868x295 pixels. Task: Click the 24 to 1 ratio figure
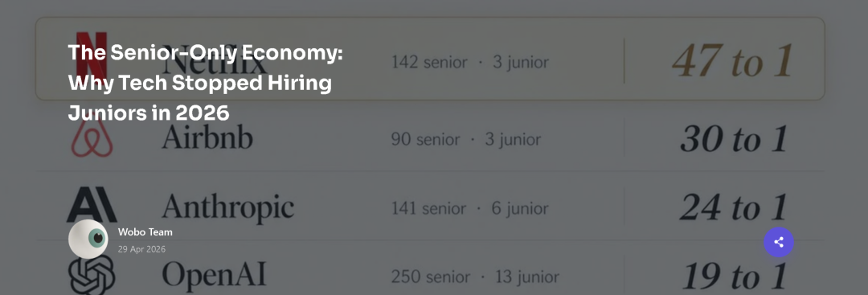pyautogui.click(x=734, y=207)
